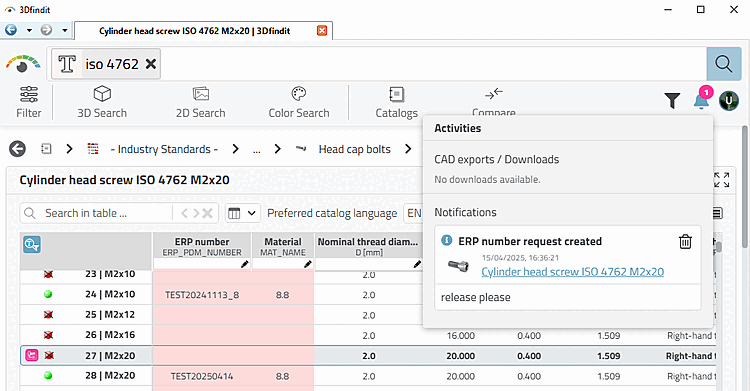750x391 pixels.
Task: Click the breadcrumb ellipsis item
Action: [257, 150]
